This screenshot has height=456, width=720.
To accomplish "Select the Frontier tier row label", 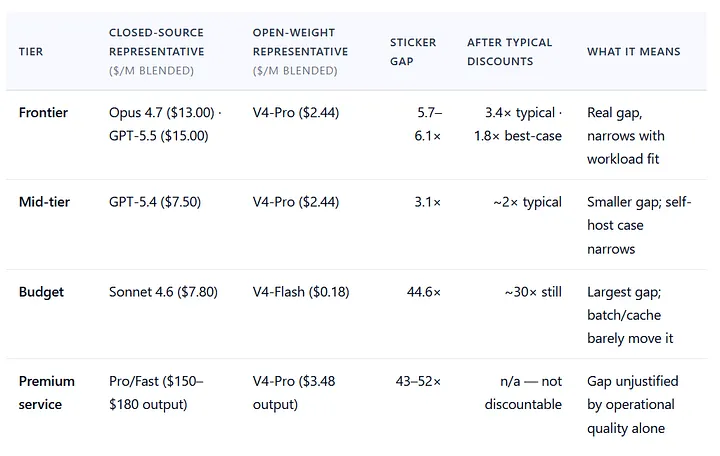I will tap(43, 113).
